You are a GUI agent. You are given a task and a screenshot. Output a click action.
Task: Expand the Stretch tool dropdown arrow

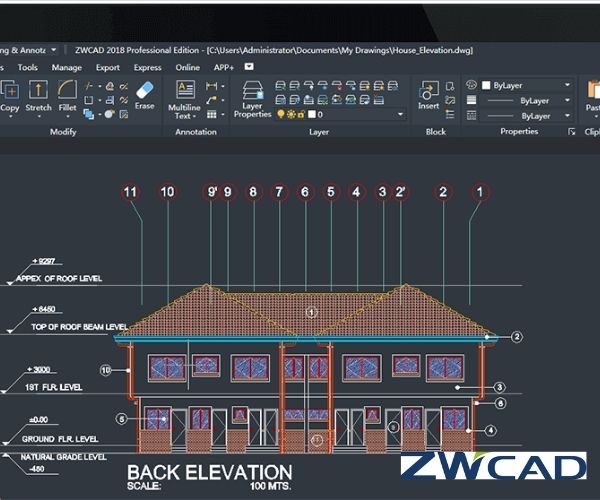[x=38, y=116]
